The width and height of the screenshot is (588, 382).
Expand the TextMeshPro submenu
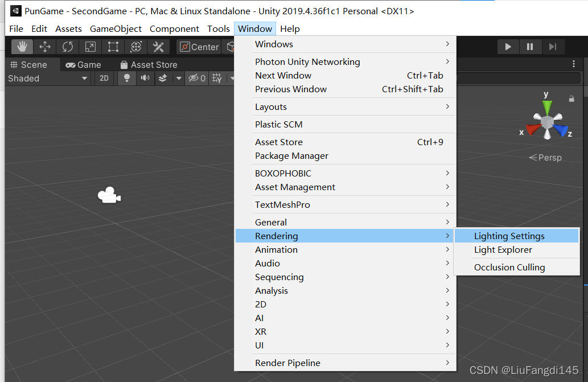pos(346,205)
